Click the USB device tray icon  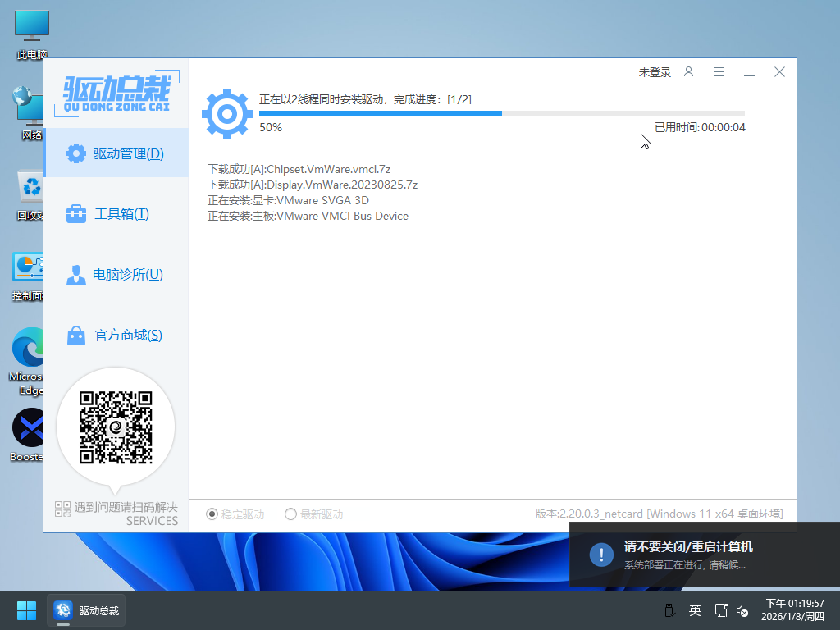click(x=669, y=610)
